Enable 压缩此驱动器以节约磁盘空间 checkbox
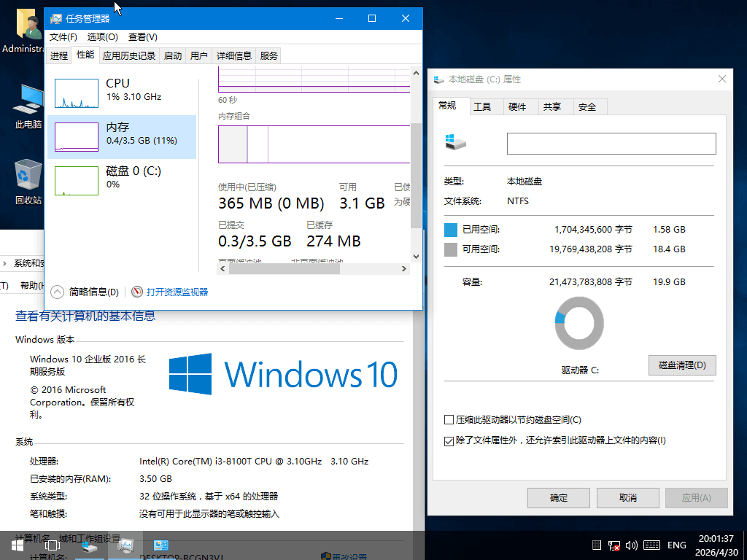The image size is (747, 560). [449, 420]
